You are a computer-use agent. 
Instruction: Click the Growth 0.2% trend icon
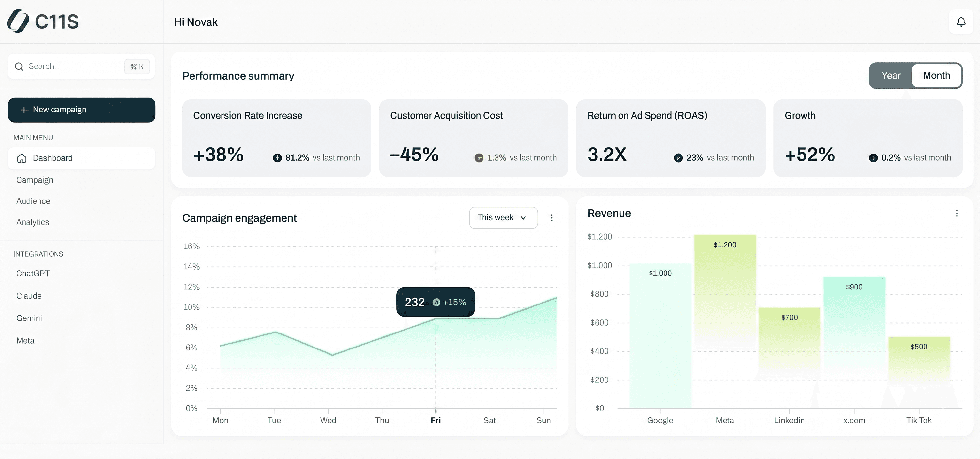tap(873, 158)
